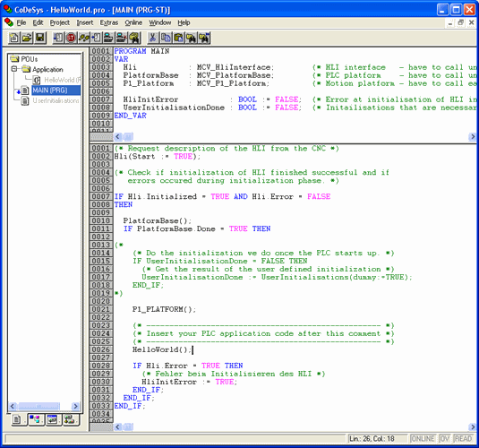Click the Paste clipboard icon

point(179,38)
